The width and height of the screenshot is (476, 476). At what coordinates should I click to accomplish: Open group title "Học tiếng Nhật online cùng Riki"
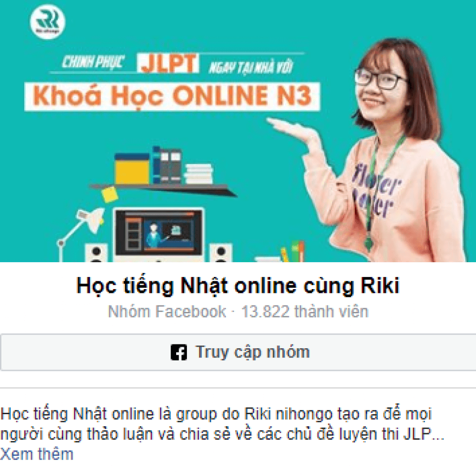click(x=238, y=286)
